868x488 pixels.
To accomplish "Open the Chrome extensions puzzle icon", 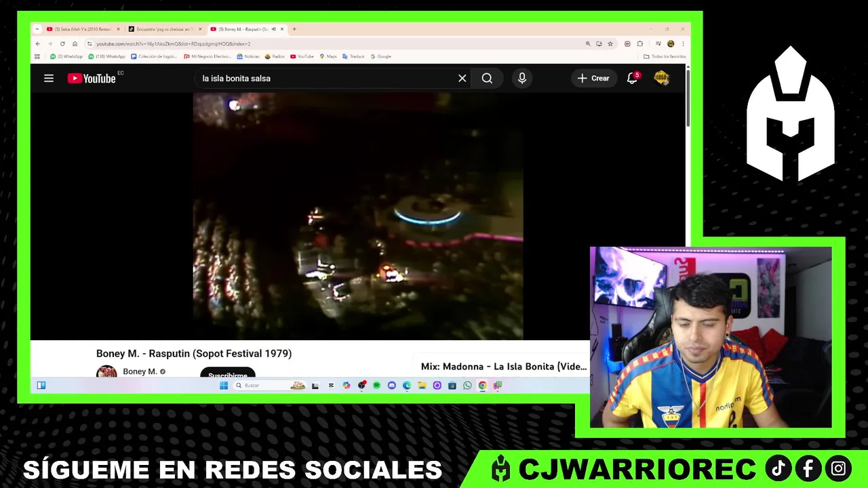I will pyautogui.click(x=639, y=44).
